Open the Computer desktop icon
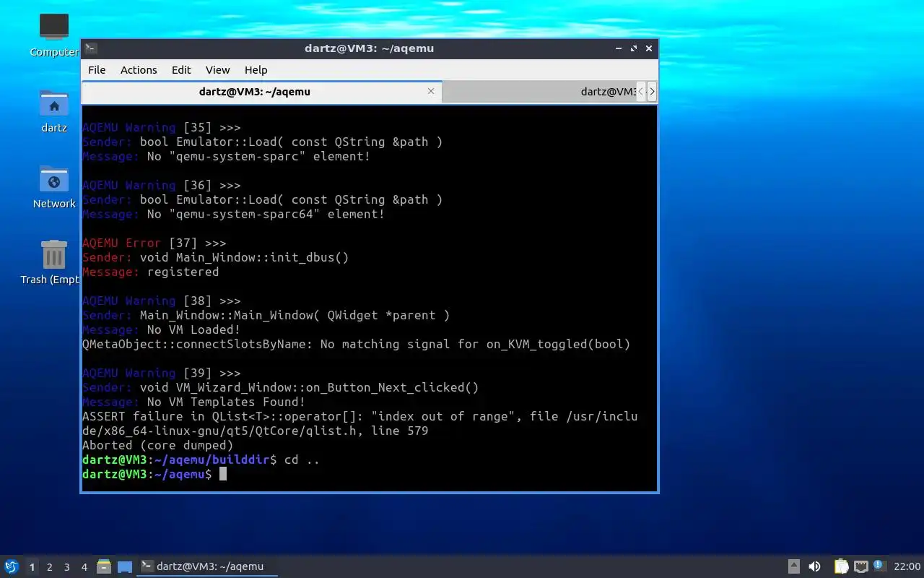This screenshot has height=578, width=924. click(53, 35)
